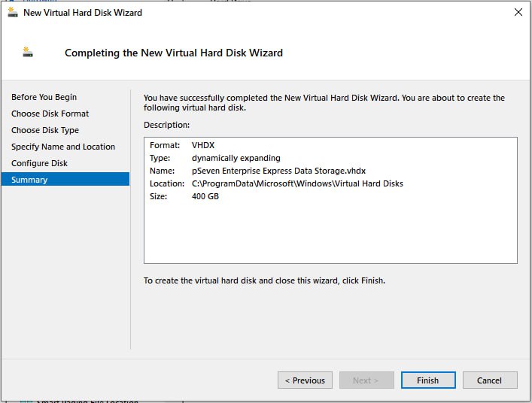Click the New Virtual Hard Disk Wizard title text
The width and height of the screenshot is (532, 403).
[82, 12]
